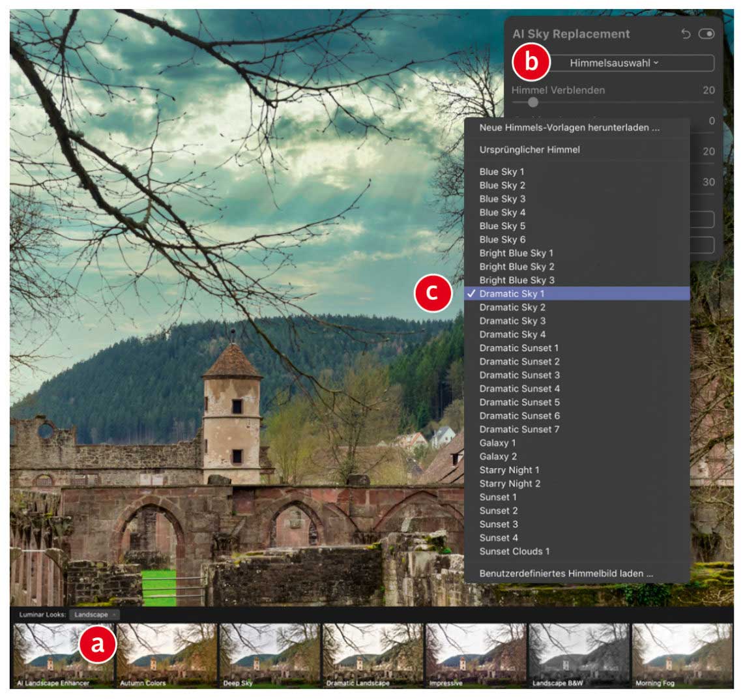The image size is (743, 700).
Task: Choose Neue Himmels-Vorlagen herunterladen menu entry
Action: [569, 128]
